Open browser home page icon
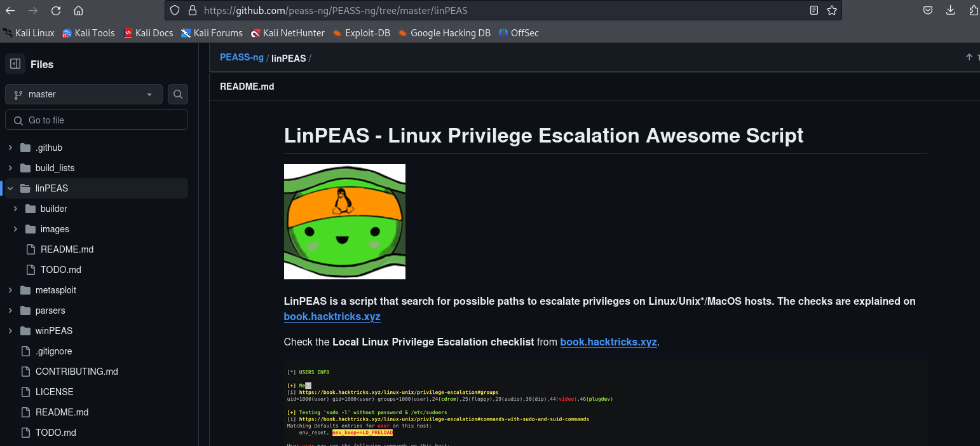Viewport: 980px width, 446px height. 78,11
